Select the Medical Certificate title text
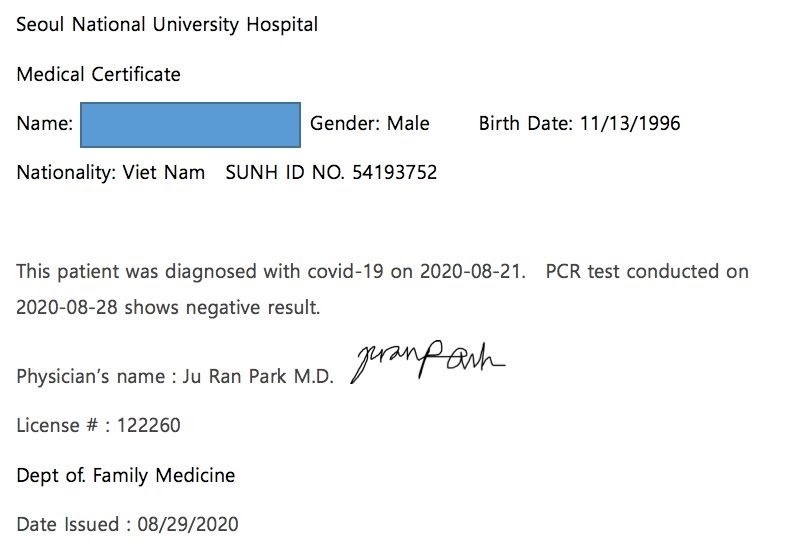790x547 pixels. [x=98, y=74]
